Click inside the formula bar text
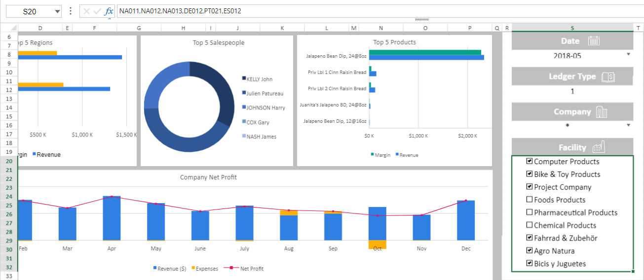 pyautogui.click(x=181, y=11)
